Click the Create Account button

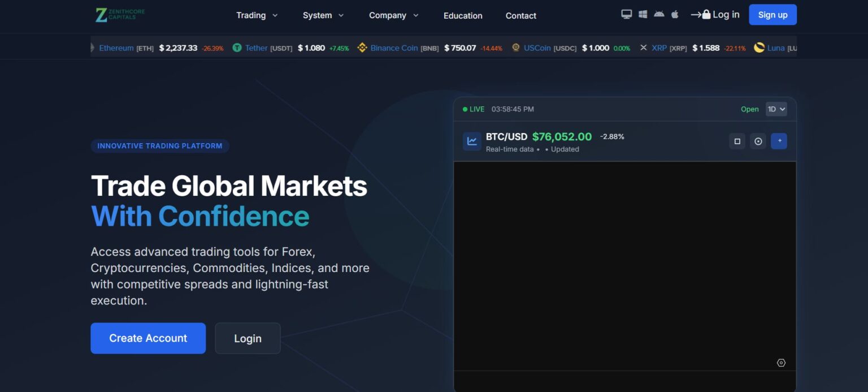coord(148,338)
